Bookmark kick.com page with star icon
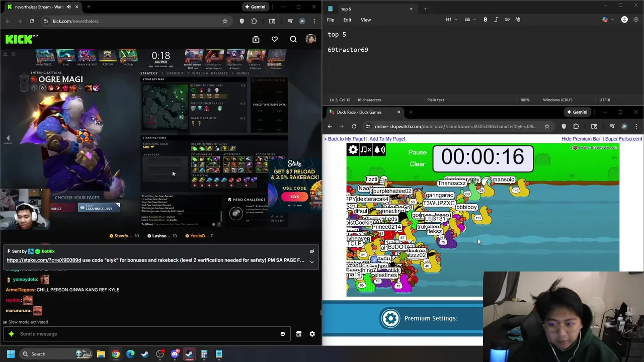The image size is (644, 362). coord(225,21)
